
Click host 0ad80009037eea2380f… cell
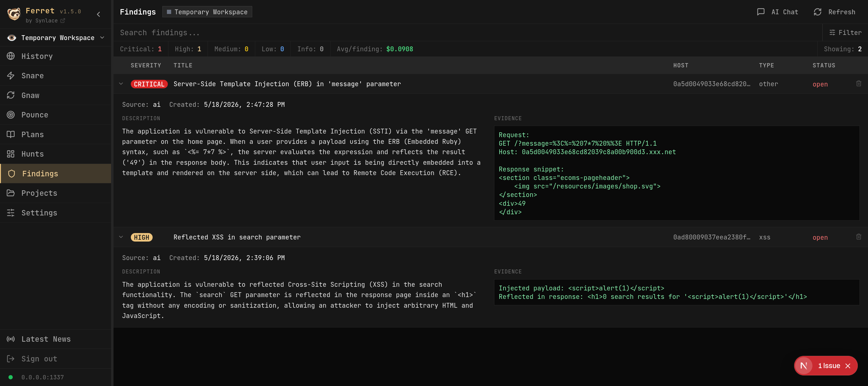[x=712, y=237]
